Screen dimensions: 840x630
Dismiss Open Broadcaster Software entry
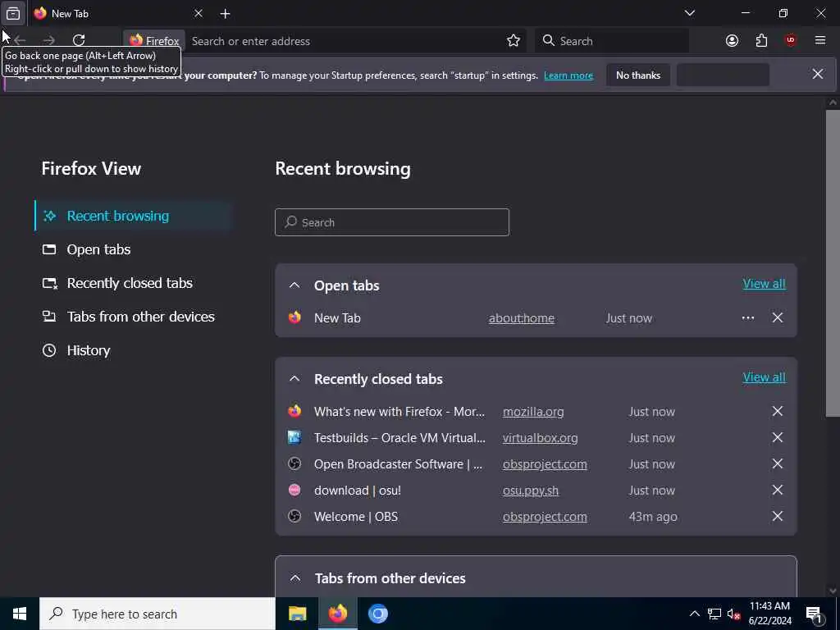[778, 464]
